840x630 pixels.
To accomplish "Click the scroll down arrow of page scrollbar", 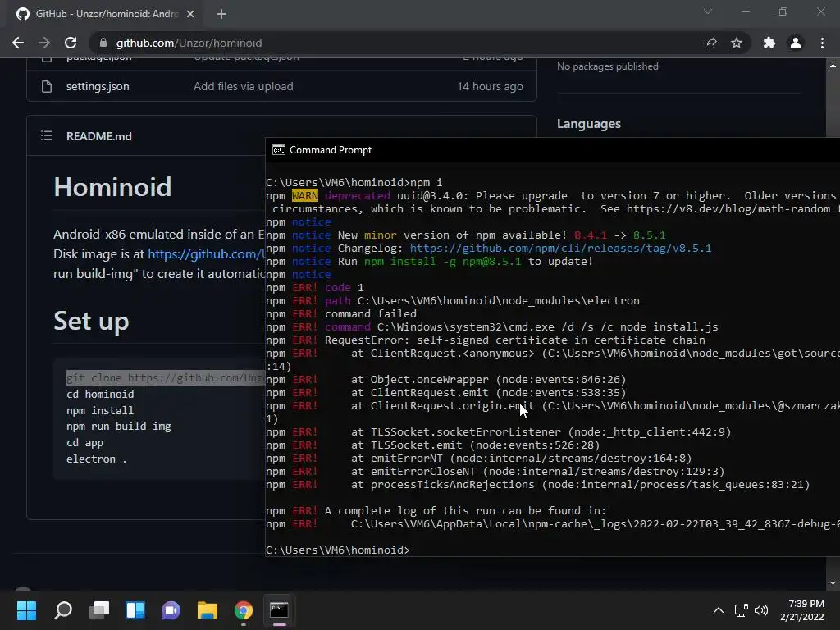I will pyautogui.click(x=833, y=583).
